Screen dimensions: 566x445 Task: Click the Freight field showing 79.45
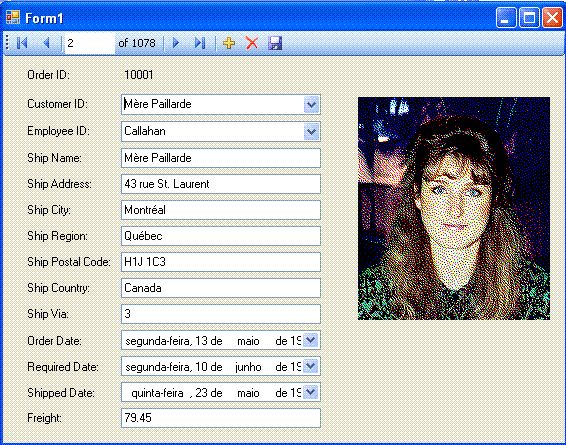[221, 418]
